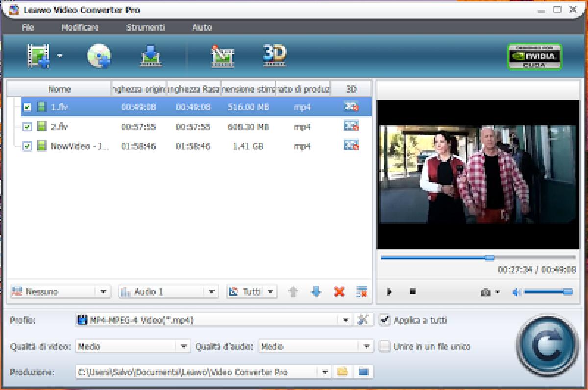Screen dimensions: 588x390
Task: Delete selected file using the red X icon
Action: [339, 291]
